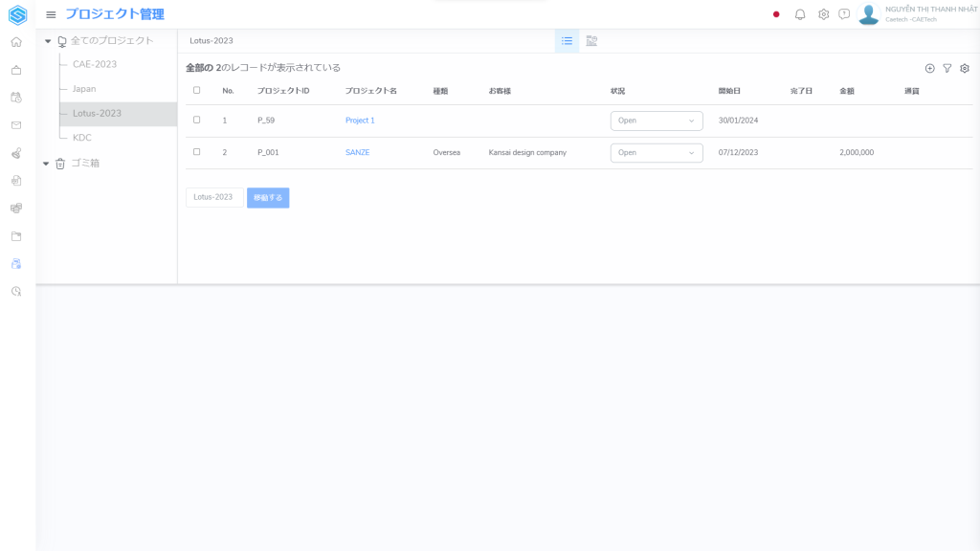Viewport: 980px width, 551px height.
Task: Open the Project 1 link
Action: pyautogui.click(x=360, y=121)
